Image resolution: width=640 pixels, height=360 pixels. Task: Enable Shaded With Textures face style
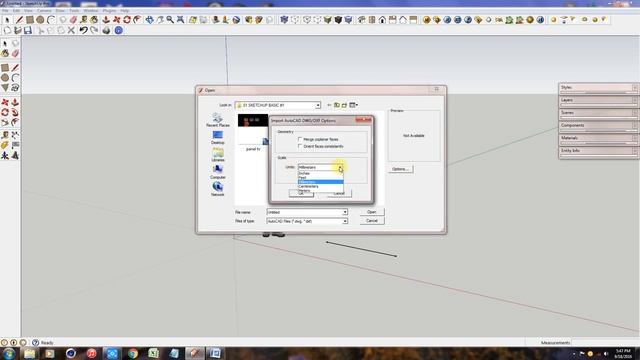pos(338,20)
